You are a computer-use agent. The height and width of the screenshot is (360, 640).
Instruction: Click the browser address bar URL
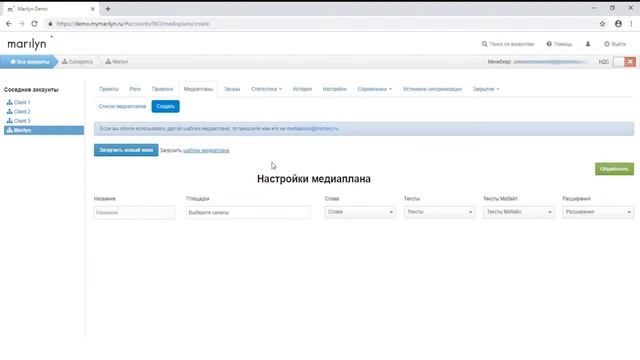click(133, 24)
